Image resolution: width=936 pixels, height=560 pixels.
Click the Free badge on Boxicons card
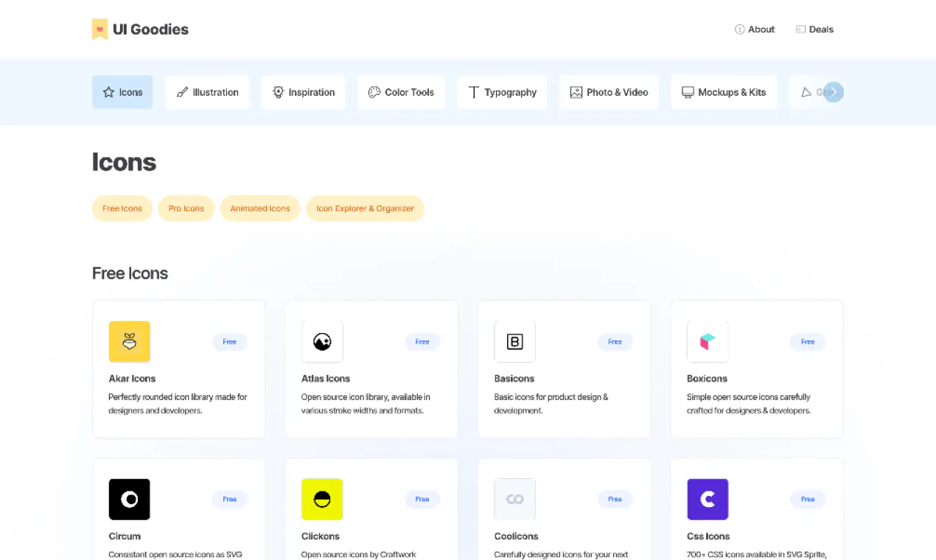pos(808,342)
